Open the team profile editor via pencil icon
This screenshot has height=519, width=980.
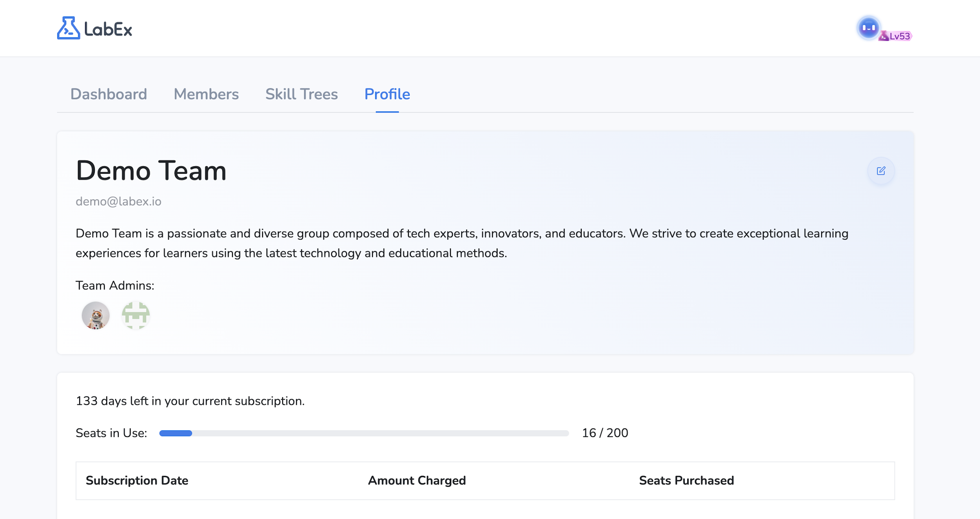point(881,171)
